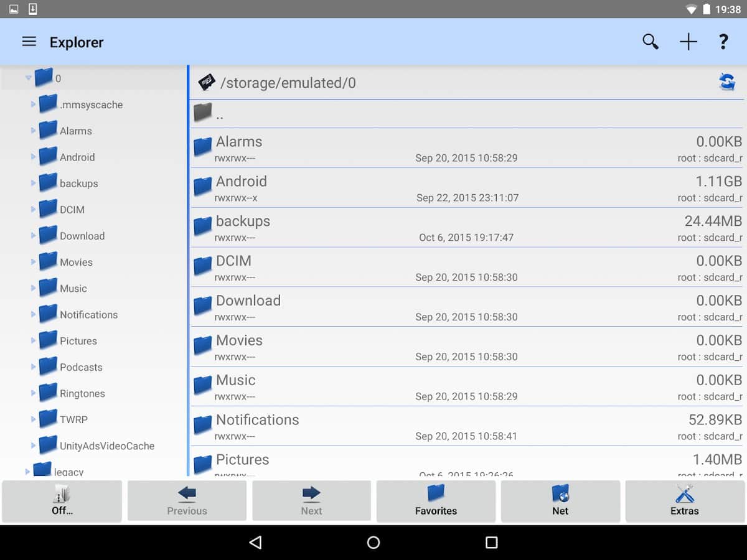This screenshot has height=560, width=747.
Task: Open the hamburger navigation menu
Action: coord(29,42)
